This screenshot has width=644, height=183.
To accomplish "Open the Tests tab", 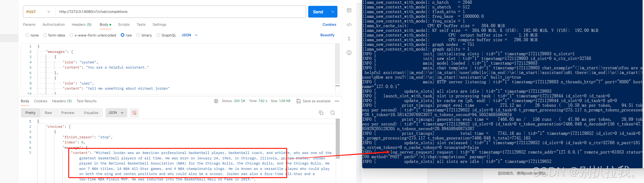I will pos(141,25).
